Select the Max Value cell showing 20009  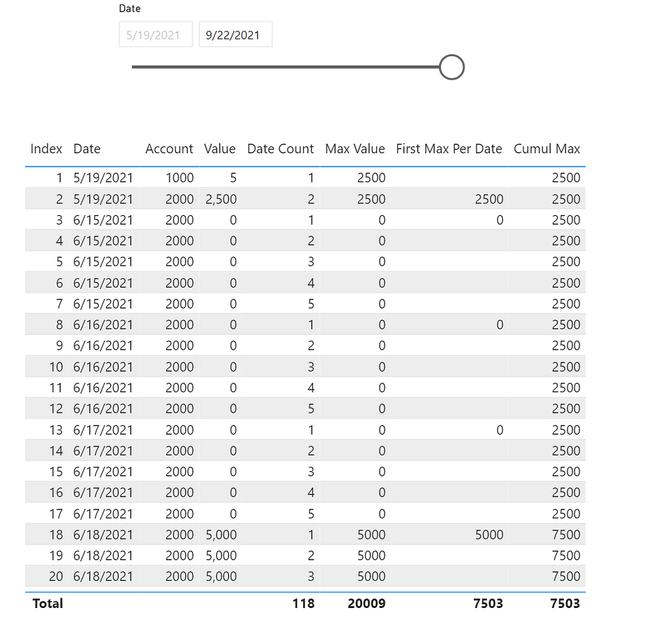point(367,603)
